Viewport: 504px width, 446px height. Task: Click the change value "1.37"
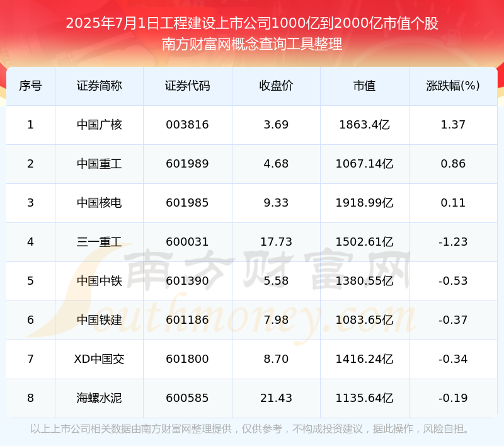pos(453,125)
